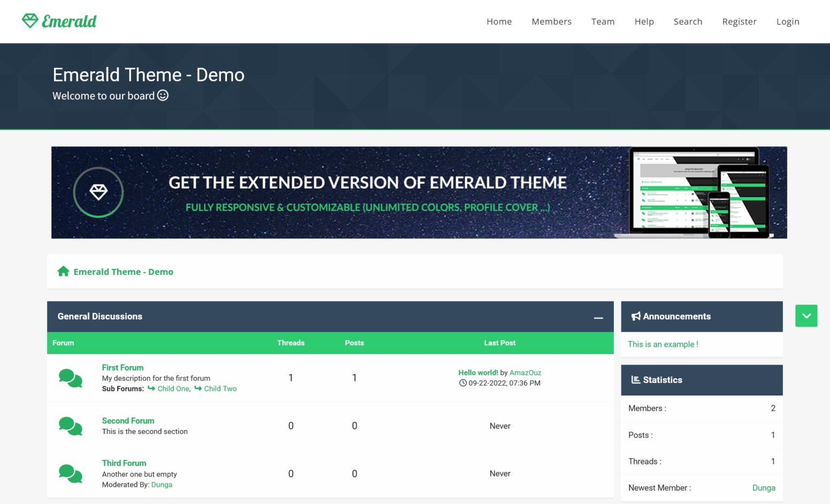Click the Newest Member : label
The image size is (830, 504).
660,488
